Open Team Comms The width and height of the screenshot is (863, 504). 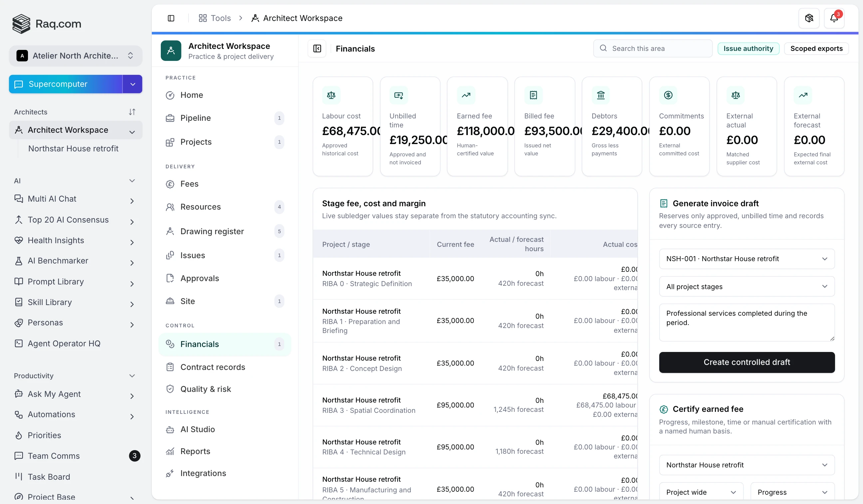76,456
